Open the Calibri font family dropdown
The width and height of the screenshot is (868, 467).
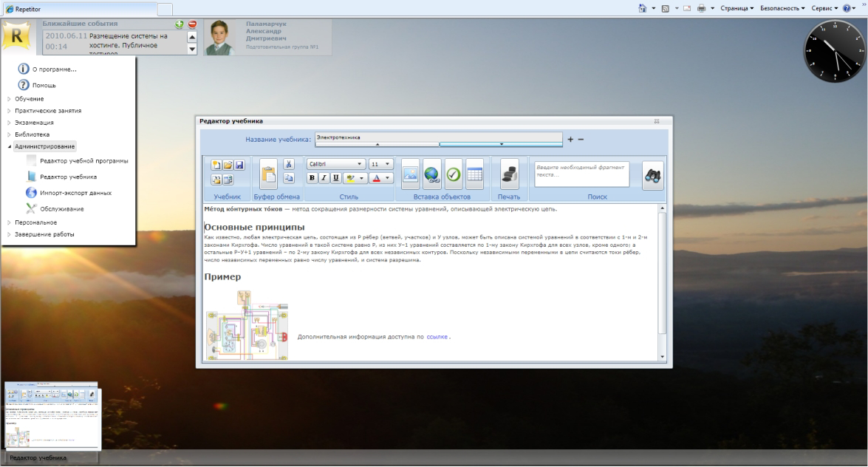pyautogui.click(x=335, y=164)
